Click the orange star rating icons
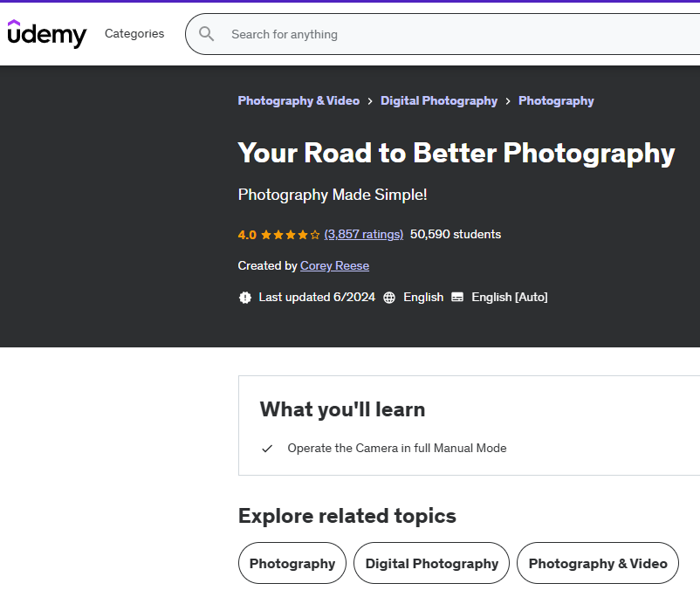The width and height of the screenshot is (700, 604). [x=290, y=235]
